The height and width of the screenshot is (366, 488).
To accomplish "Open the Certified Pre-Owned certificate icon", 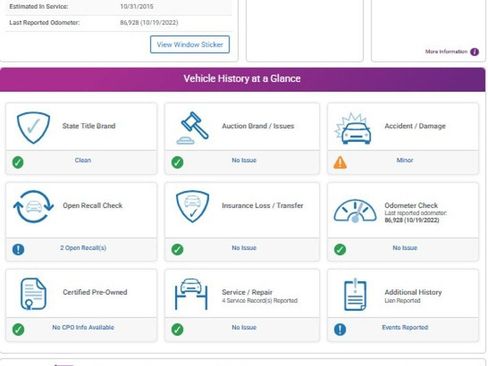I will (33, 294).
